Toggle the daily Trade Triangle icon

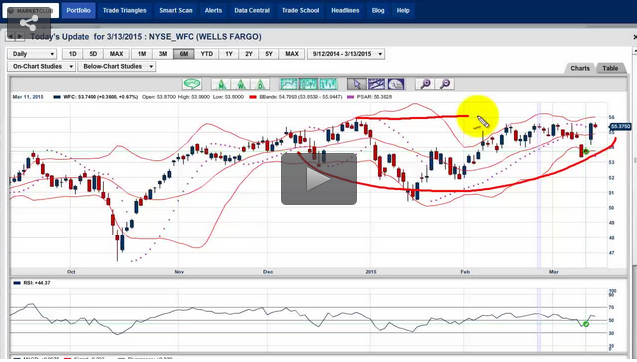pyautogui.click(x=260, y=84)
